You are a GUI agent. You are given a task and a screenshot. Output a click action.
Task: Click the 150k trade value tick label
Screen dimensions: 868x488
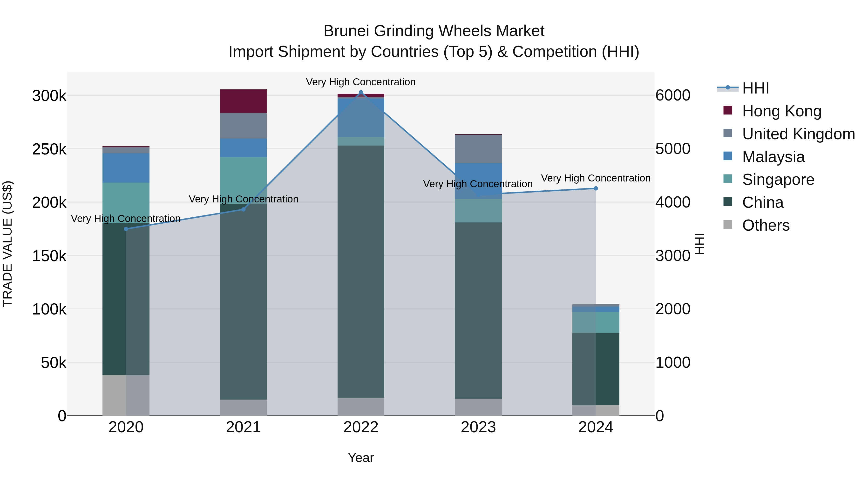(x=49, y=256)
